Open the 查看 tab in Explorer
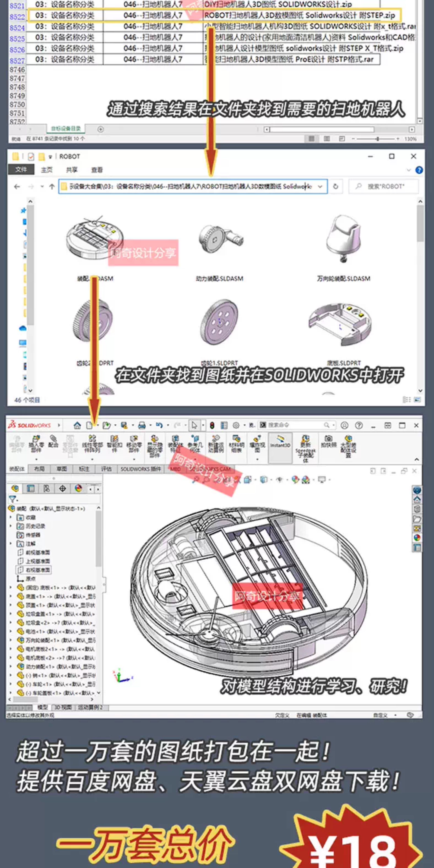Viewport: 434px width, 868px height. (97, 170)
